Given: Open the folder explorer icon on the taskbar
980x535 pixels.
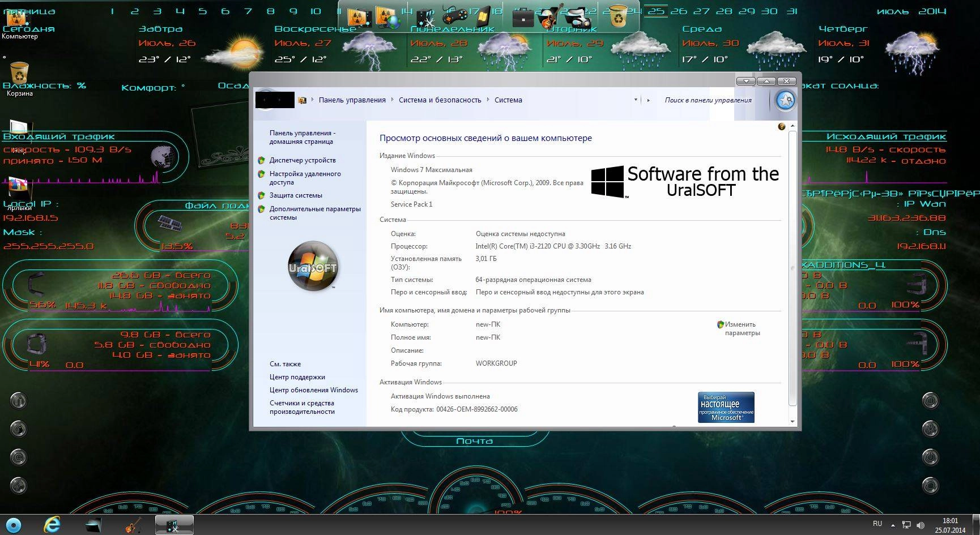Looking at the screenshot, I should 93,525.
